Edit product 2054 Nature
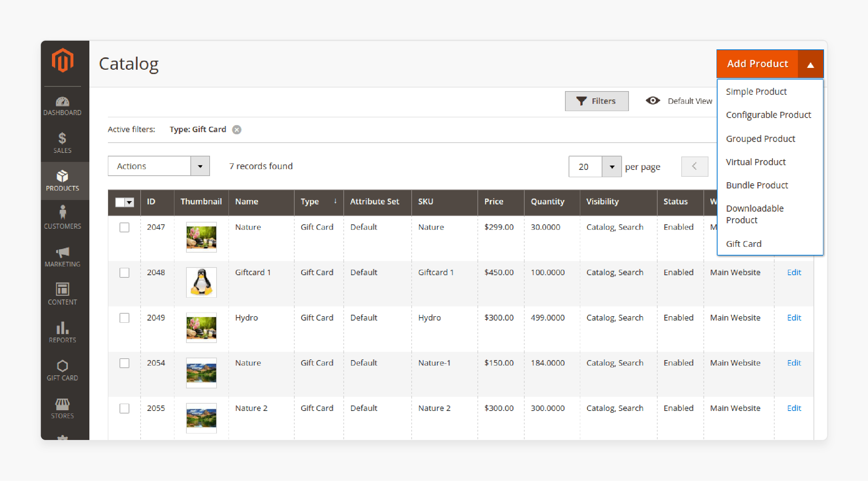 coord(794,363)
